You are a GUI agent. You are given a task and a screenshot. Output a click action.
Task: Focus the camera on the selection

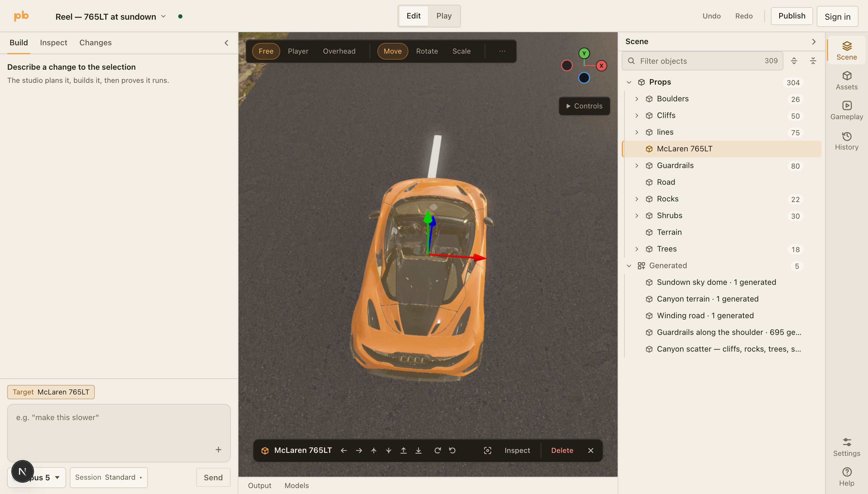pos(487,450)
